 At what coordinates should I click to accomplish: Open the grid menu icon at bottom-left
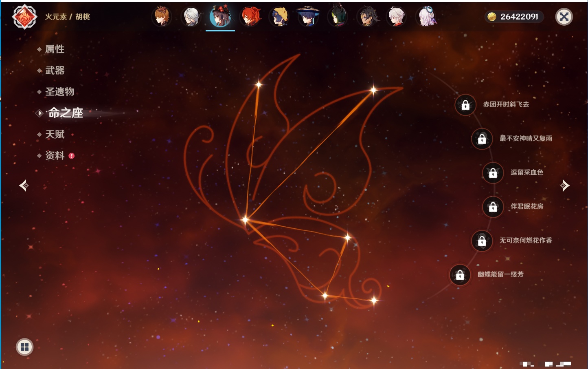pyautogui.click(x=24, y=347)
